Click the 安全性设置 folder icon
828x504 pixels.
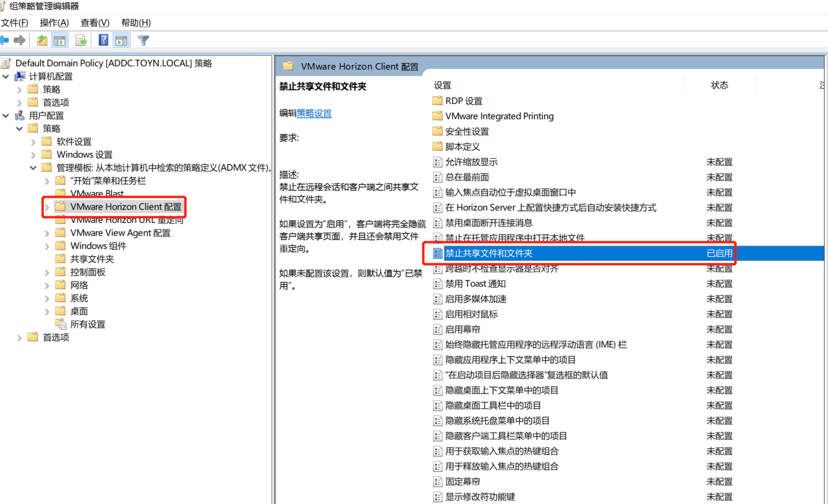tap(437, 131)
